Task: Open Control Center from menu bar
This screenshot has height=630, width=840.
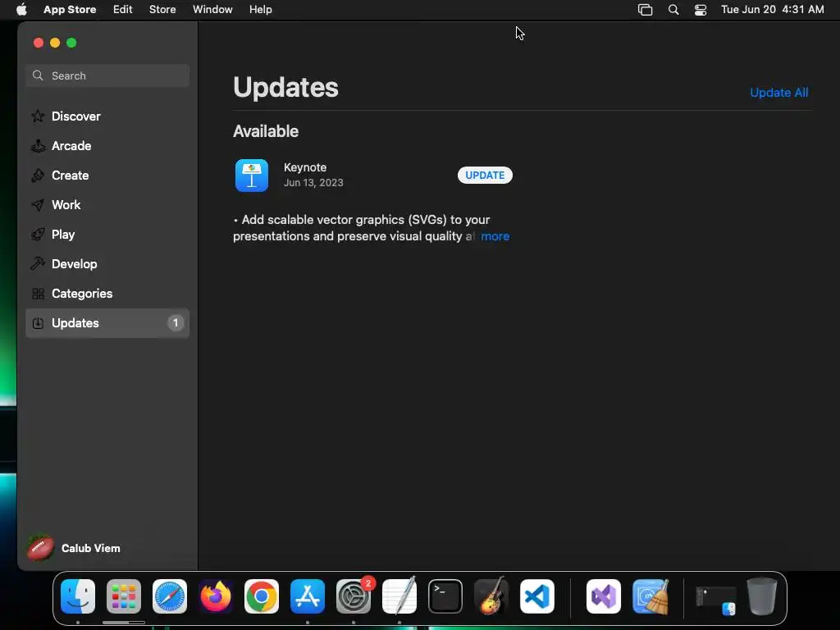Action: (x=701, y=10)
